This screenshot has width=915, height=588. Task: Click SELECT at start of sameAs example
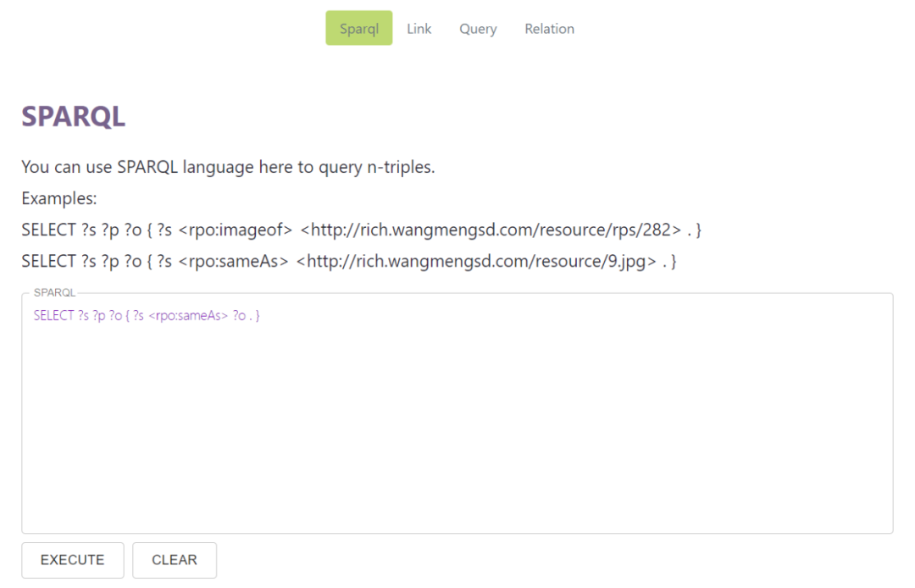coord(48,261)
